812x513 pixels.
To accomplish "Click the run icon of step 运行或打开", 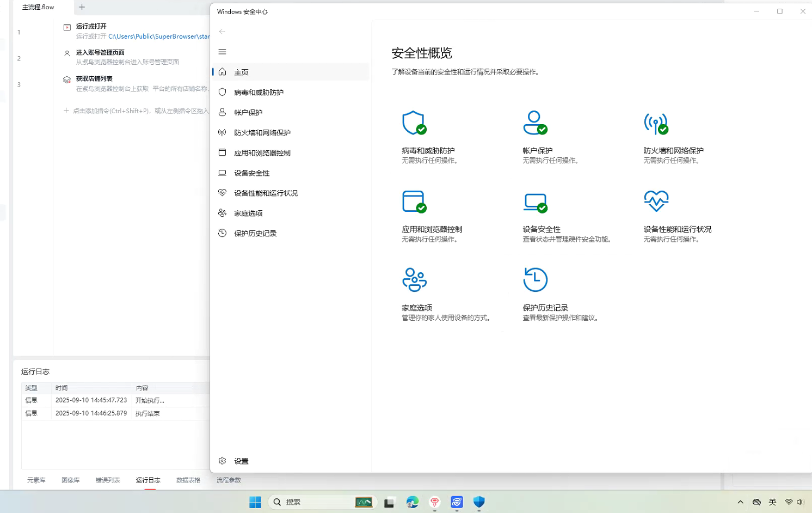I will (x=67, y=27).
